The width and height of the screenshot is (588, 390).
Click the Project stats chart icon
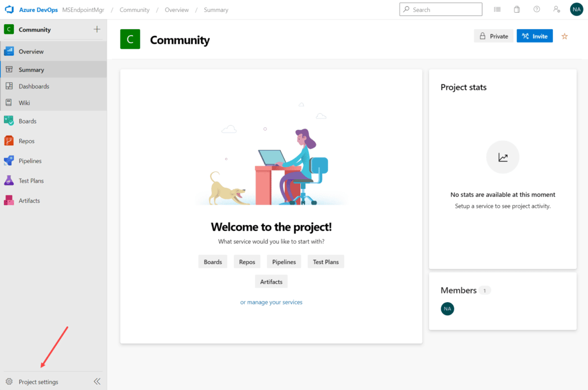pyautogui.click(x=503, y=157)
